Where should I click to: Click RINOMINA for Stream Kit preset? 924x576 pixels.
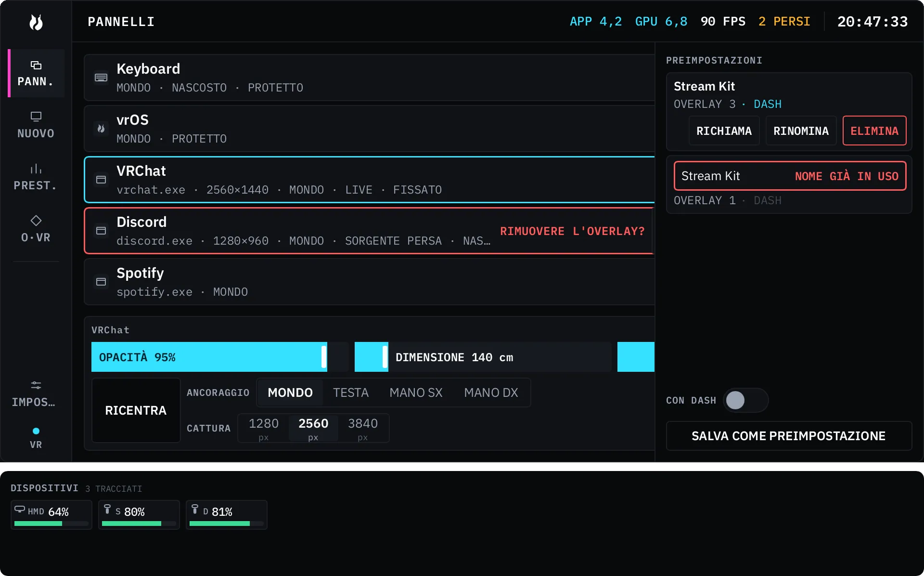click(x=801, y=131)
